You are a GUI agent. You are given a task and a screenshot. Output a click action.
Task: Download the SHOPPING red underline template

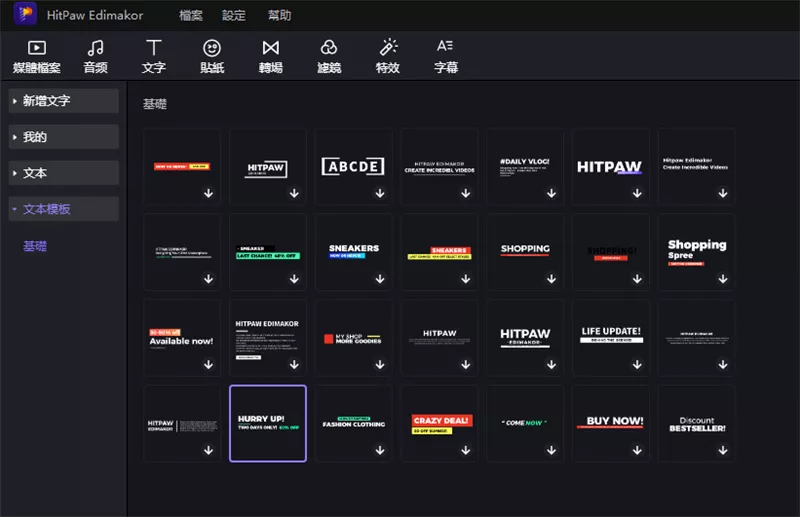pos(552,279)
